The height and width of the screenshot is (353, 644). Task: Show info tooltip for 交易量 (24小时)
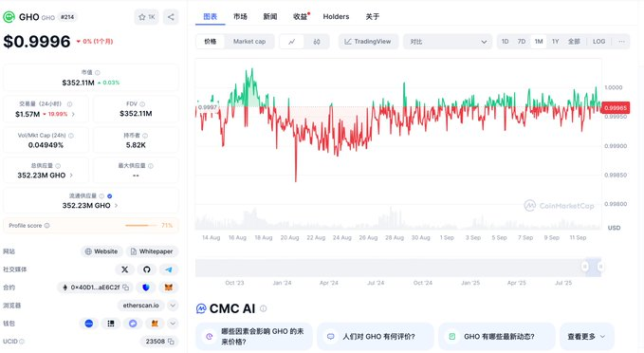tap(70, 104)
